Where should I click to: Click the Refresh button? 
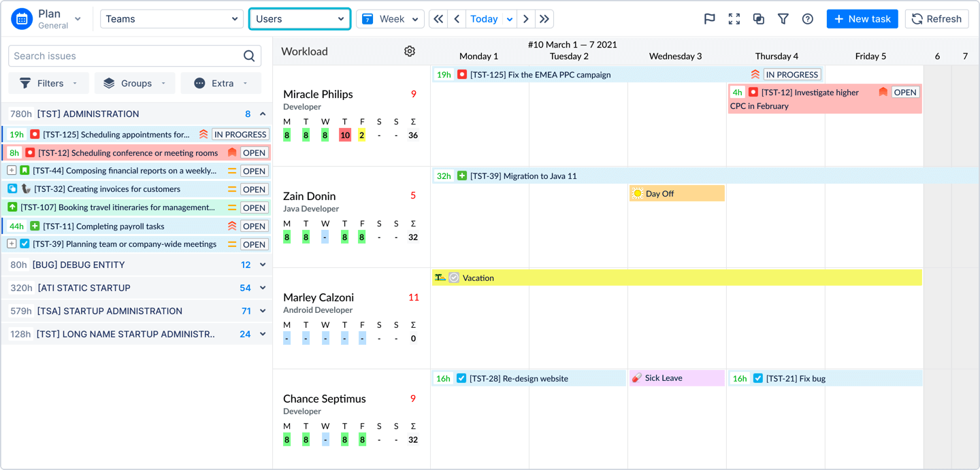coord(936,19)
